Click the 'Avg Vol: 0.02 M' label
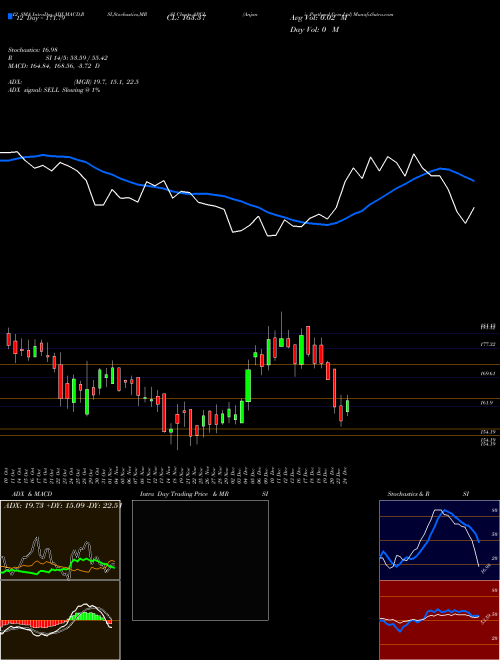This screenshot has width=500, height=660. tap(317, 18)
